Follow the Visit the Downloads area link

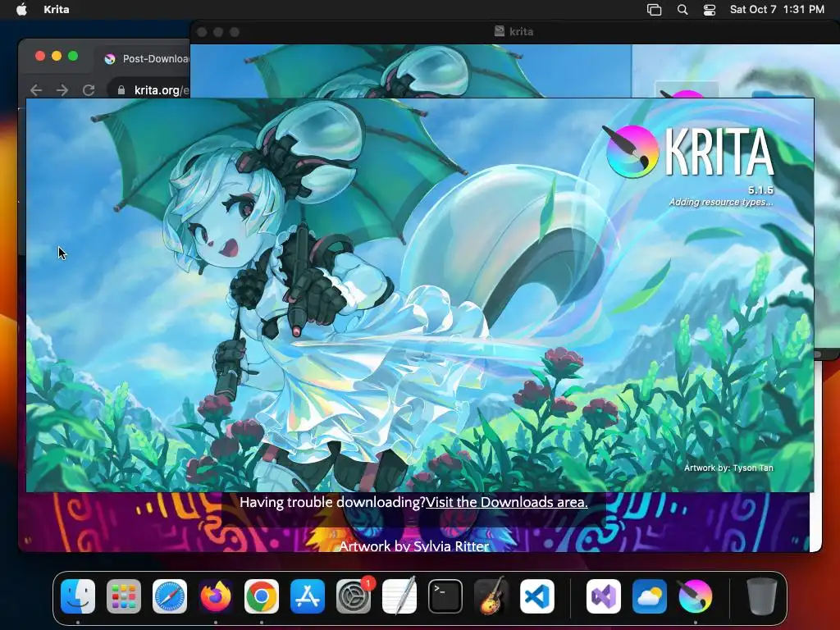tap(507, 502)
